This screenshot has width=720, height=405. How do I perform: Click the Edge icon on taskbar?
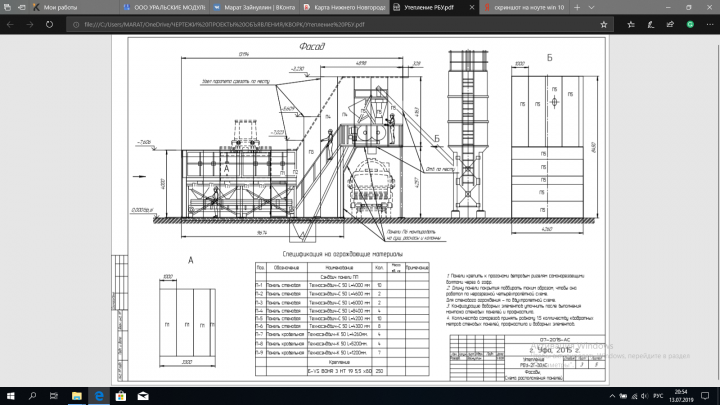click(99, 396)
